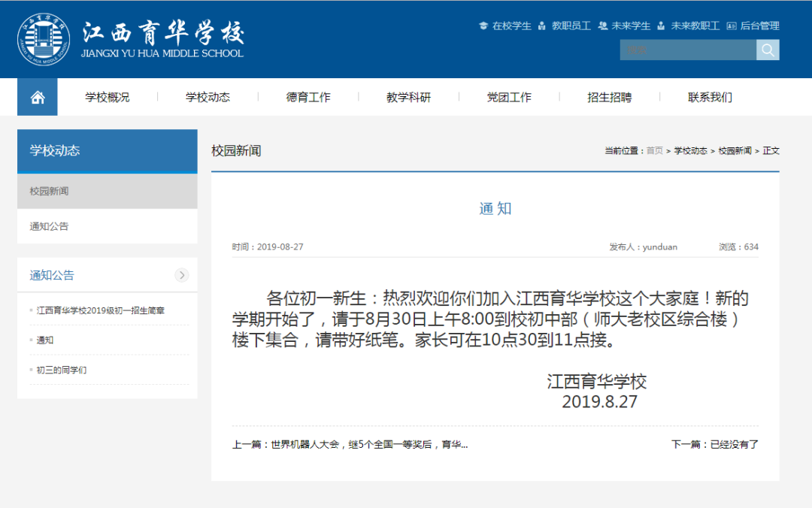Click the graduation cap icon beside 在校学生
Viewport: 812px width, 508px height.
483,26
